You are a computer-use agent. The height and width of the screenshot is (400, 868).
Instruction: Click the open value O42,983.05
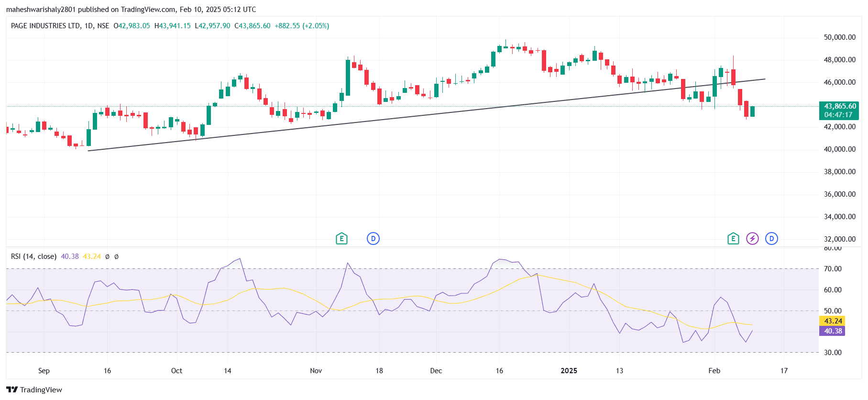pos(132,26)
